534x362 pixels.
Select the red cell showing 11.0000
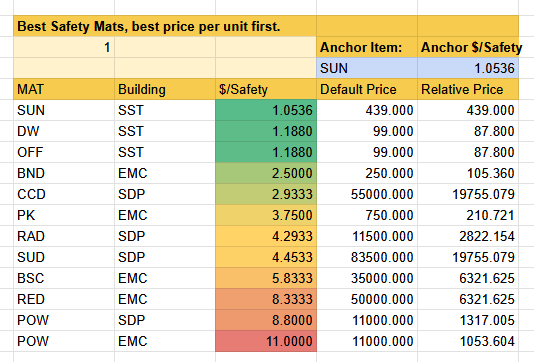click(x=266, y=341)
